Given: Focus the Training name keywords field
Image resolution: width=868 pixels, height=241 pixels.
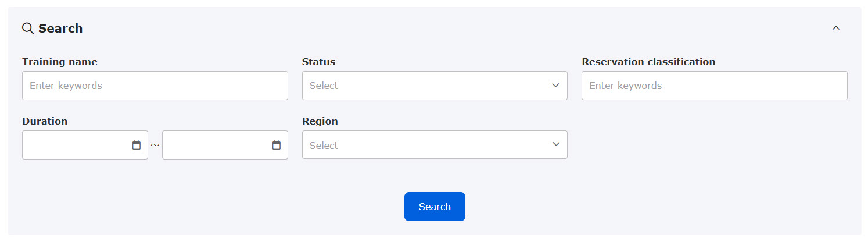Looking at the screenshot, I should click(x=155, y=86).
